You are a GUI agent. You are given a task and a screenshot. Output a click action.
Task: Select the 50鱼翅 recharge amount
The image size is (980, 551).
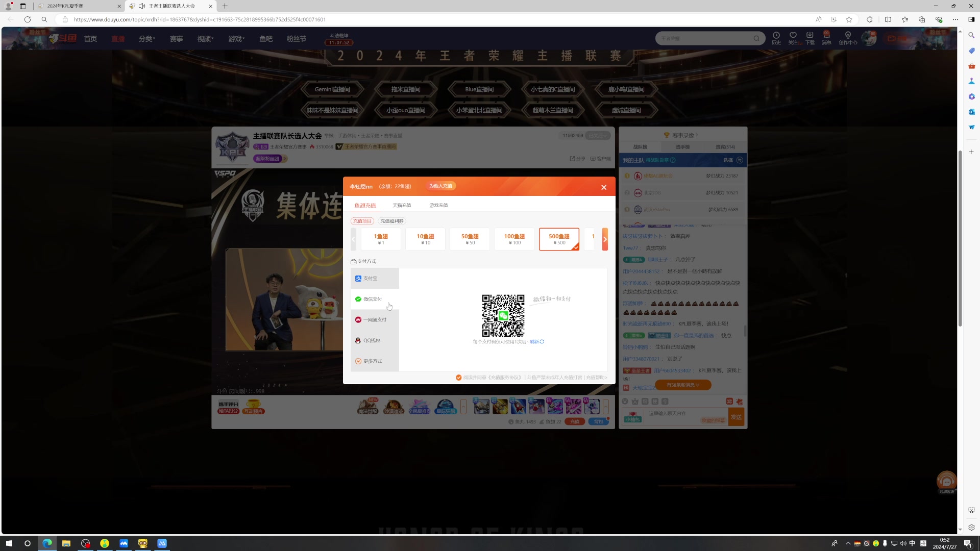tap(470, 239)
